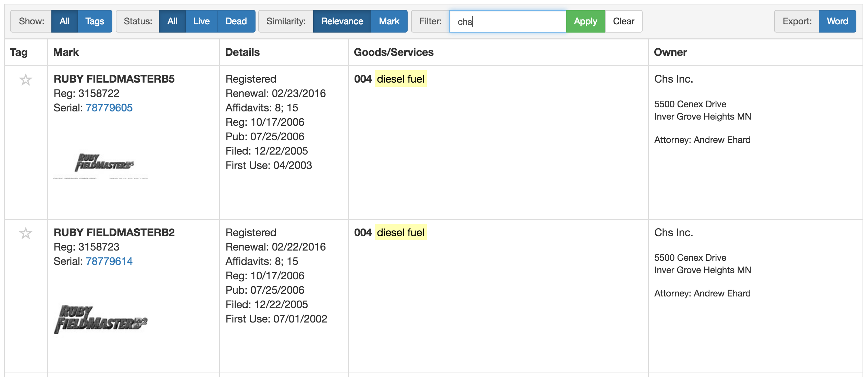Export results to Word
This screenshot has width=868, height=377.
click(837, 21)
